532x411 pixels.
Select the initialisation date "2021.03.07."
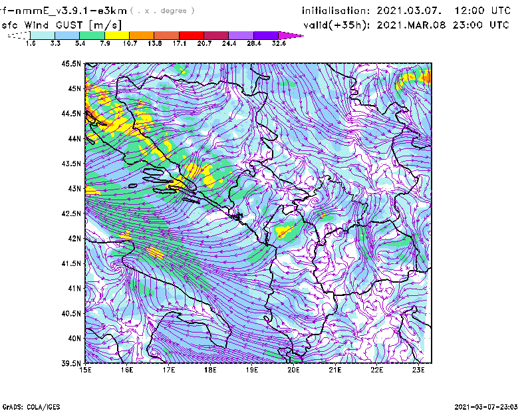click(409, 11)
